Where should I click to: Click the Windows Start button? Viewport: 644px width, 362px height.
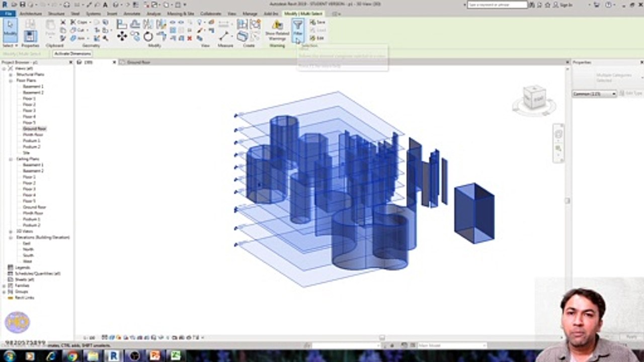tap(9, 356)
